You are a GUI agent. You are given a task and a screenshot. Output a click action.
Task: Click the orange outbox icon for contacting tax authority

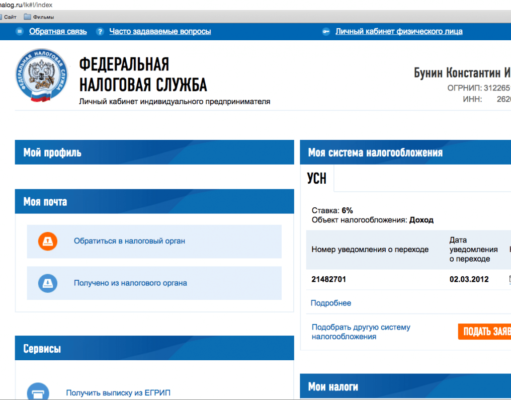point(48,241)
